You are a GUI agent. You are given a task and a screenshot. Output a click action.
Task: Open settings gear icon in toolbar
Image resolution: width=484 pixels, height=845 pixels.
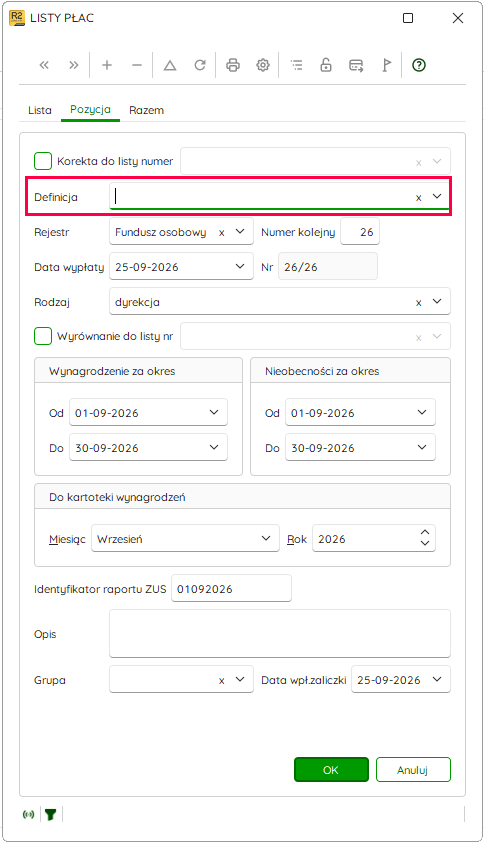pyautogui.click(x=262, y=65)
